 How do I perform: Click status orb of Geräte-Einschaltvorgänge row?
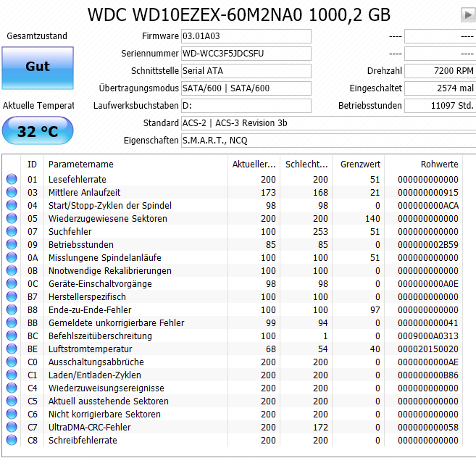pos(12,283)
